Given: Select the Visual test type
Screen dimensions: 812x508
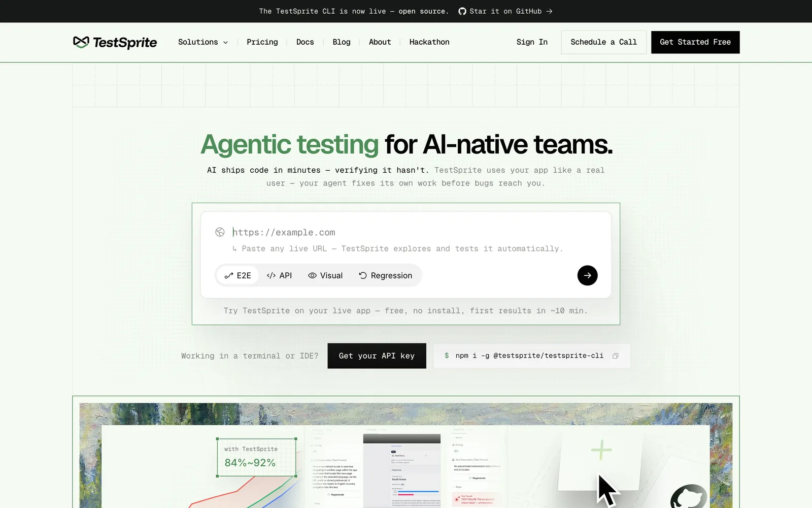Looking at the screenshot, I should [x=325, y=275].
